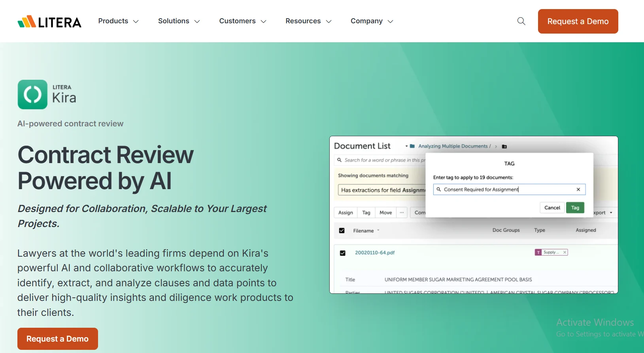
Task: Click the Litera logo
Action: (49, 22)
